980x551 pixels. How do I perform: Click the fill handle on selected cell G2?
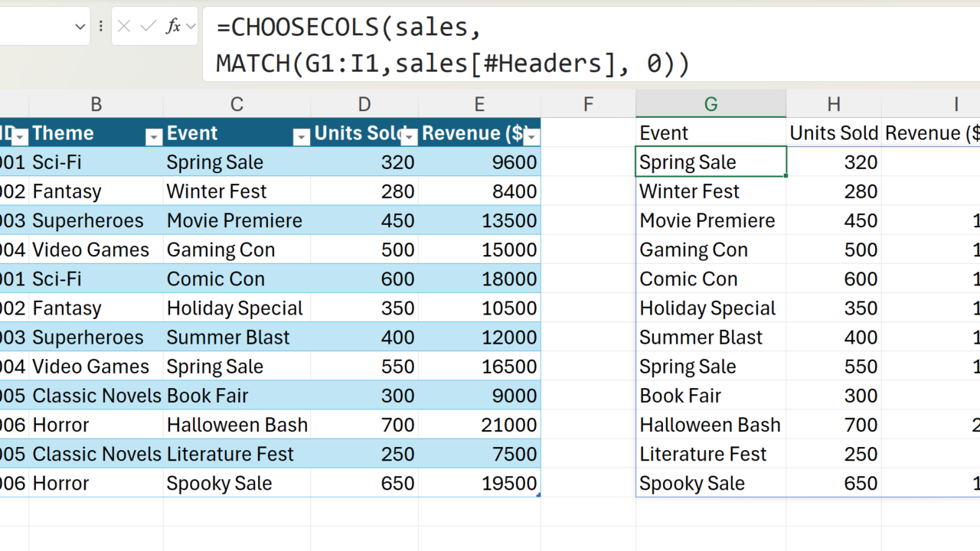786,176
